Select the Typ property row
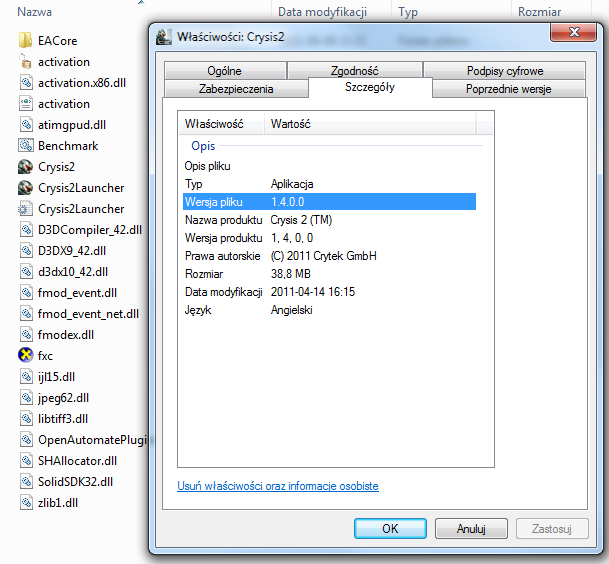This screenshot has height=564, width=609. click(x=329, y=184)
